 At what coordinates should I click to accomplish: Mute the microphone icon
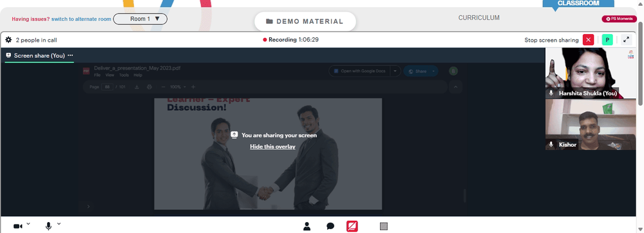(48, 226)
